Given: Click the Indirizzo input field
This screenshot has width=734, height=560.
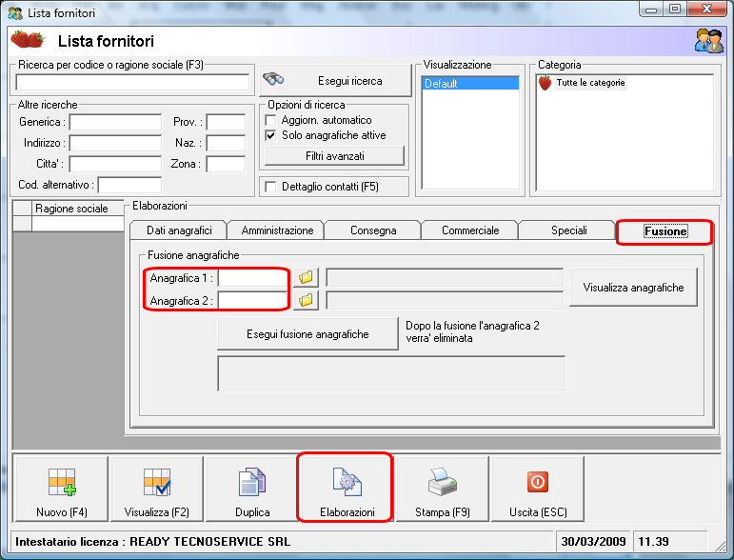Looking at the screenshot, I should point(115,143).
